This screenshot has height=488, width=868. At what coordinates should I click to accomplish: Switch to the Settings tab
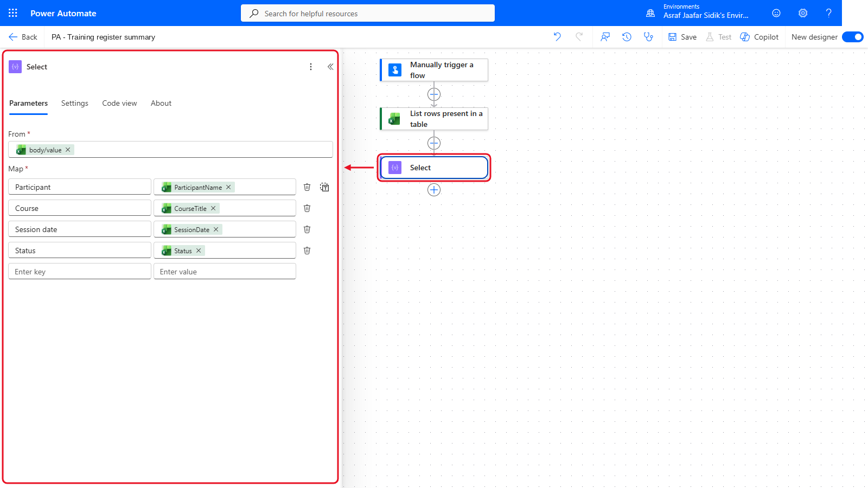coord(75,103)
